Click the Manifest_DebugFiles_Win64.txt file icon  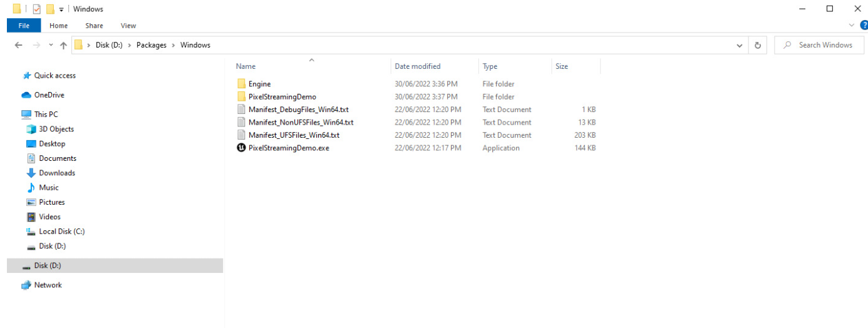pyautogui.click(x=242, y=110)
